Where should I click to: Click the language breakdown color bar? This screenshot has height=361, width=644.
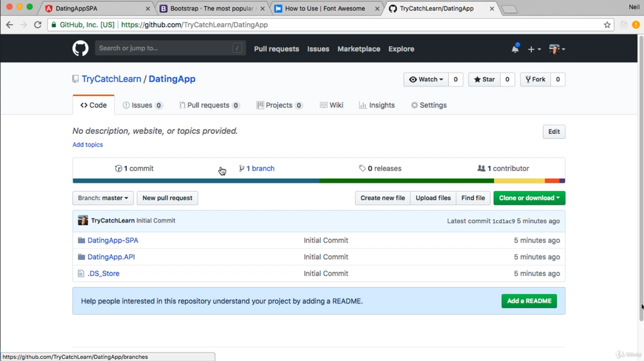[319, 180]
